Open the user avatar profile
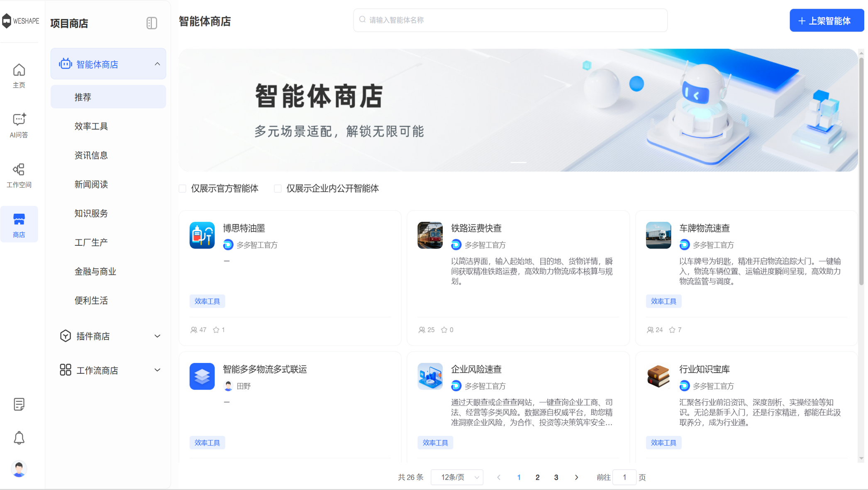Screen dimensions: 868x490 coord(19,469)
